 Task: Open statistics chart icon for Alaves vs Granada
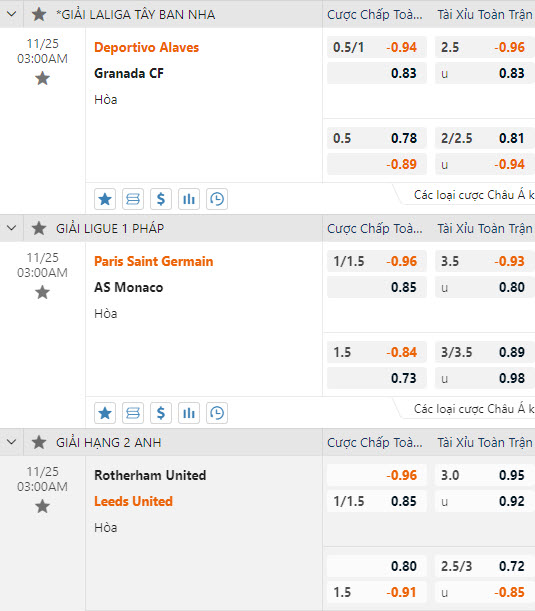(189, 199)
